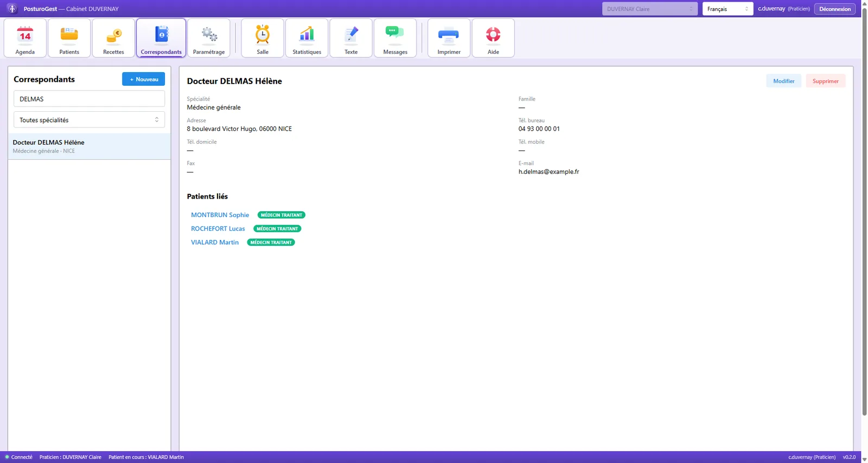Click the Médecine générale specialty value
The height and width of the screenshot is (463, 868).
214,107
